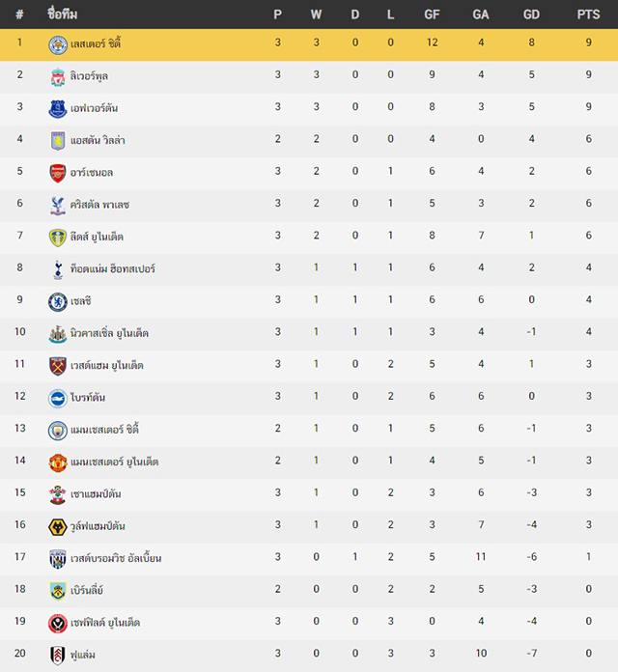Click the Aston Villa club crest
The height and width of the screenshot is (672, 618).
coord(57,141)
